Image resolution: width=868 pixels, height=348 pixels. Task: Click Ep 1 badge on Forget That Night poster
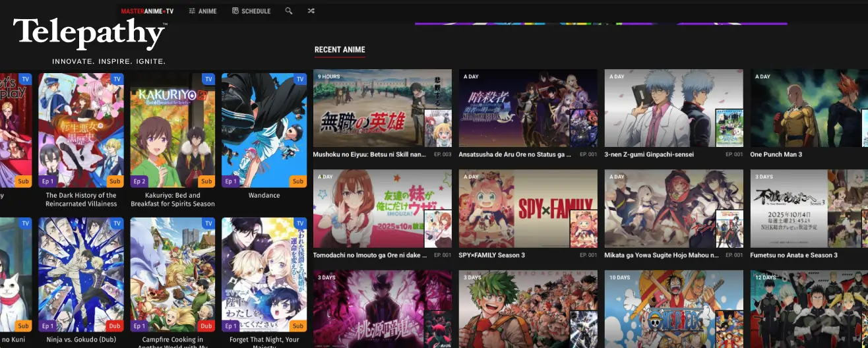coord(231,326)
